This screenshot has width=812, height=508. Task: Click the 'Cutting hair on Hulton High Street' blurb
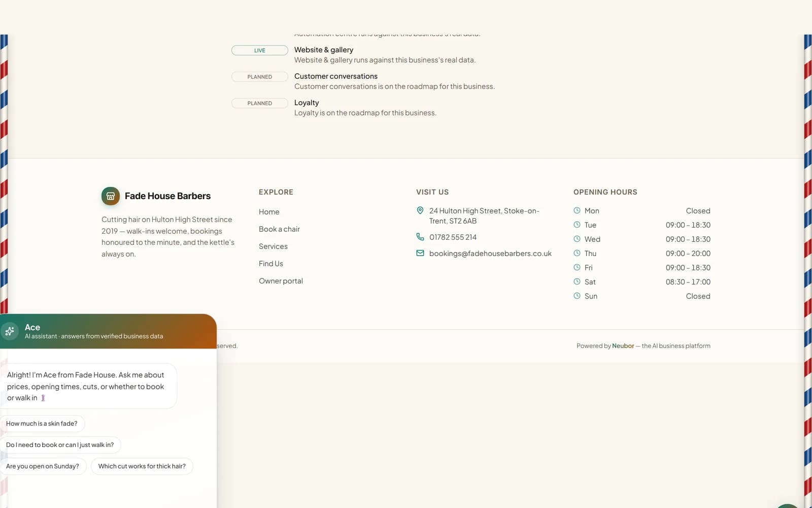point(168,237)
